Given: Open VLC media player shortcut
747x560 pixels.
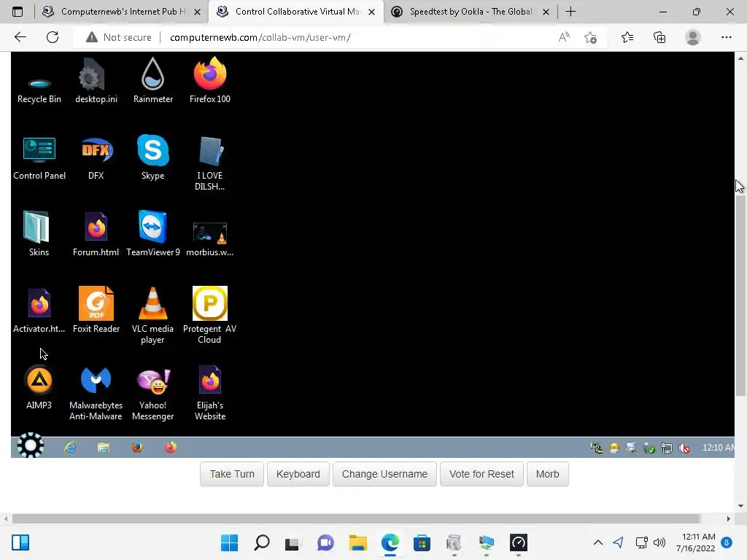Looking at the screenshot, I should tap(153, 315).
